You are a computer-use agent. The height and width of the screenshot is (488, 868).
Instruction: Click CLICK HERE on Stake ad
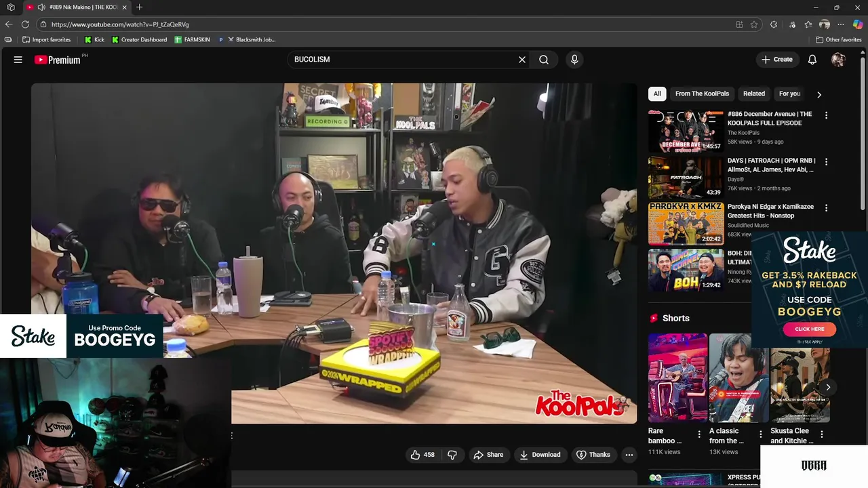point(809,329)
